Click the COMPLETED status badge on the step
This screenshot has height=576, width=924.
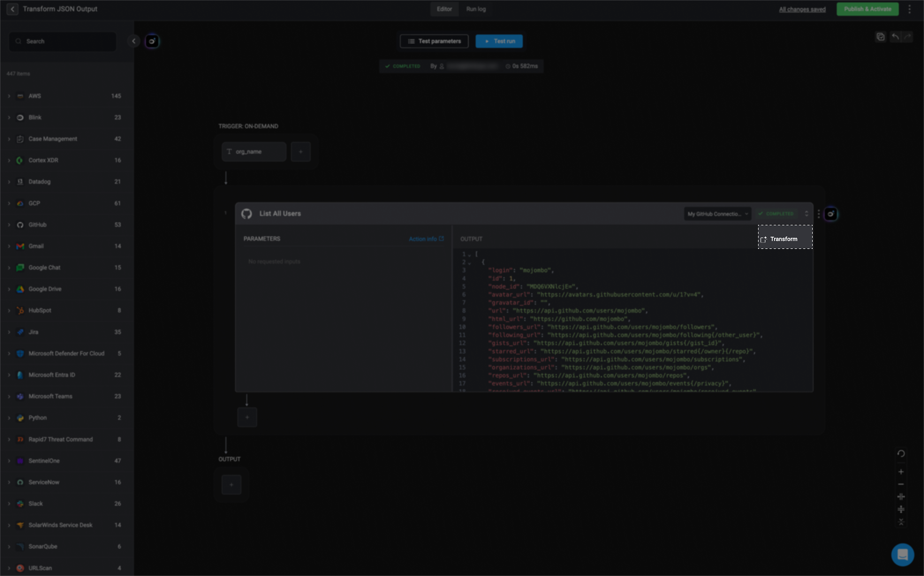coord(776,214)
